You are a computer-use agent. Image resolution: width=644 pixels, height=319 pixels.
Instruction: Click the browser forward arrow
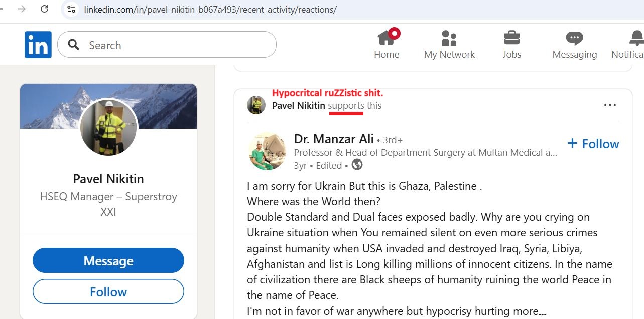pyautogui.click(x=22, y=9)
